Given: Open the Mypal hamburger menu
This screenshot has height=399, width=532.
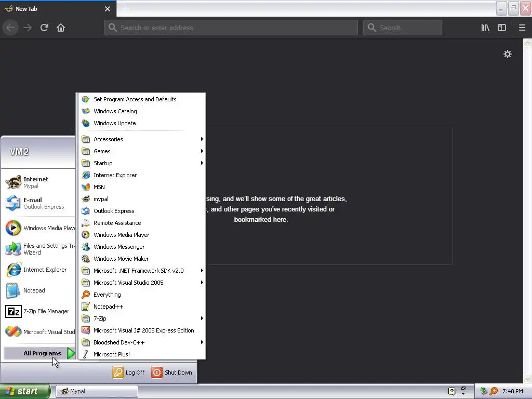Looking at the screenshot, I should pyautogui.click(x=522, y=28).
